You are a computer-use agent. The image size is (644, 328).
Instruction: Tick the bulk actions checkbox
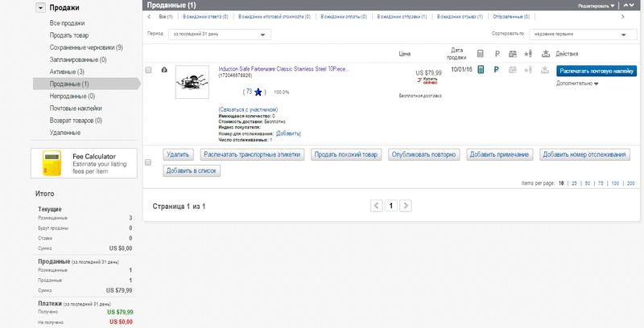(x=148, y=162)
